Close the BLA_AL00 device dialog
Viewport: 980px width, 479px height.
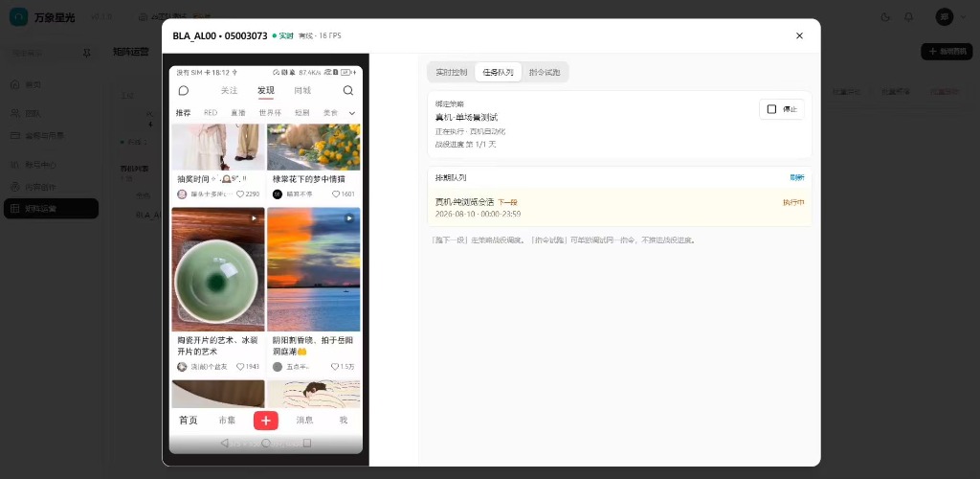(x=799, y=35)
